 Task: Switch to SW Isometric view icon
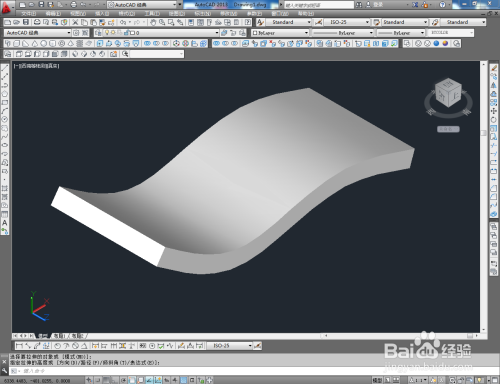[75, 54]
